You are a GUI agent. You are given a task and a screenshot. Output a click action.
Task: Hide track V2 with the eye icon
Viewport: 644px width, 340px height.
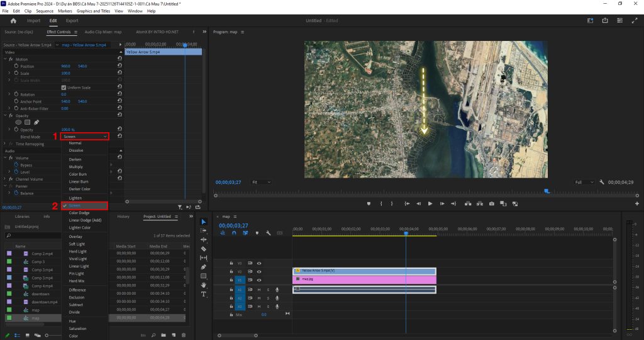[258, 271]
